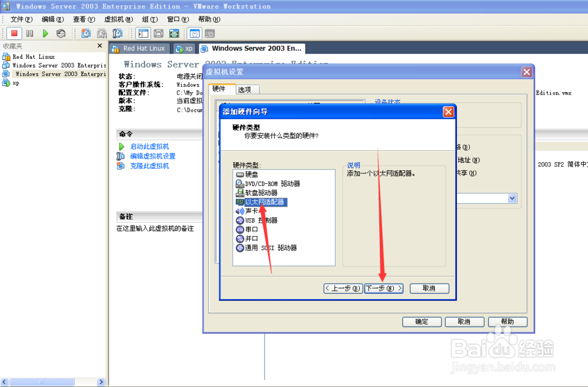Open the 窗口(W) menu
588x387 pixels.
tap(178, 19)
